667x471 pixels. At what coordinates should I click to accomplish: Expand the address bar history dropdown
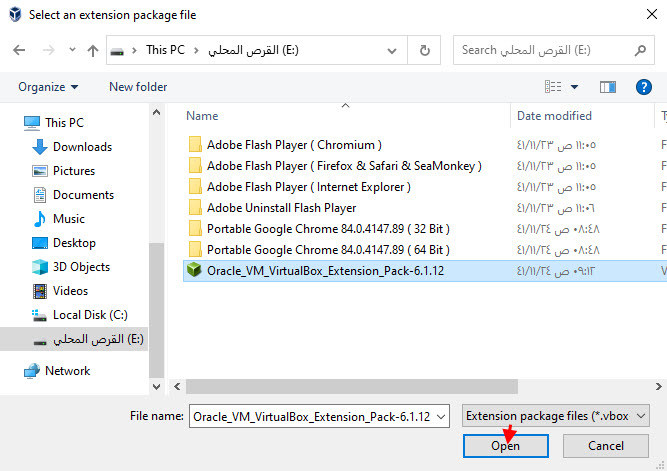coord(392,51)
